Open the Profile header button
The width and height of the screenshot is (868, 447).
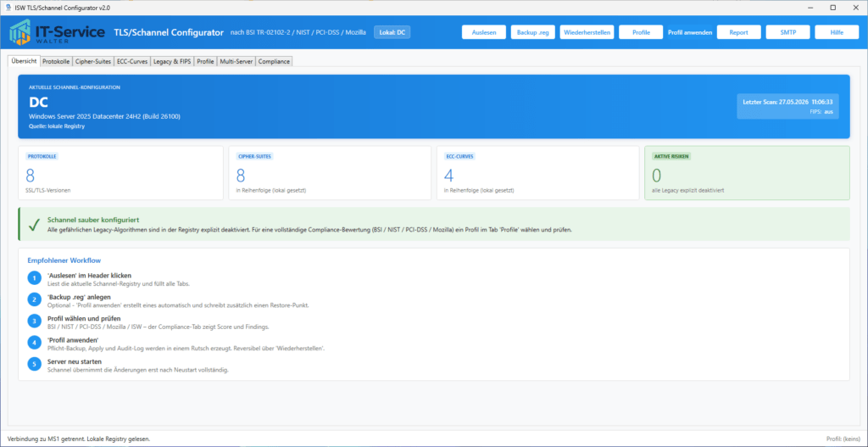(641, 32)
